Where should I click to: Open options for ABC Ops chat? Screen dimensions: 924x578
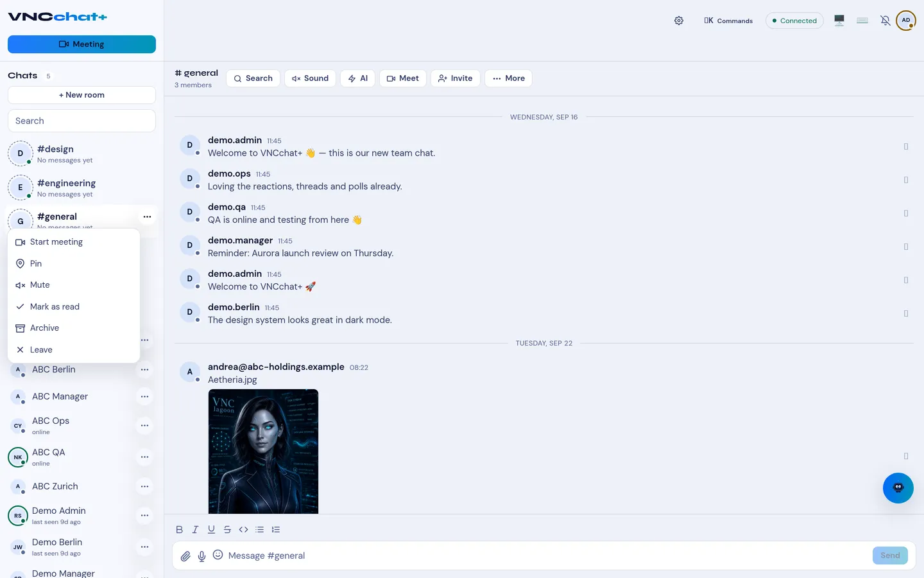tap(145, 426)
